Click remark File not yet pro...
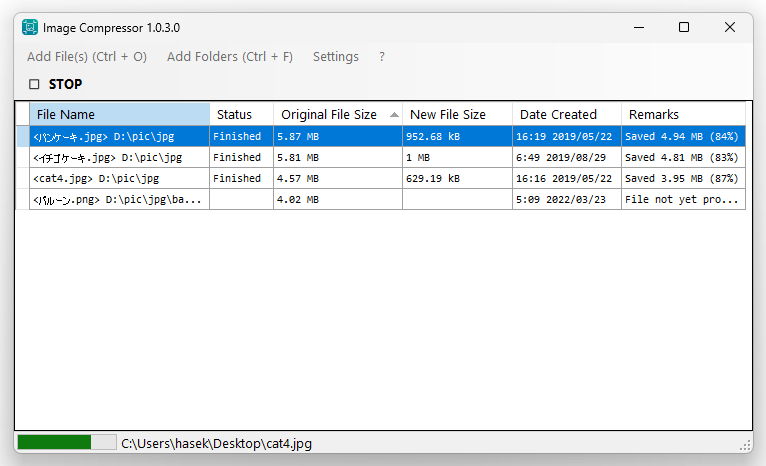This screenshot has height=466, width=766. (683, 199)
